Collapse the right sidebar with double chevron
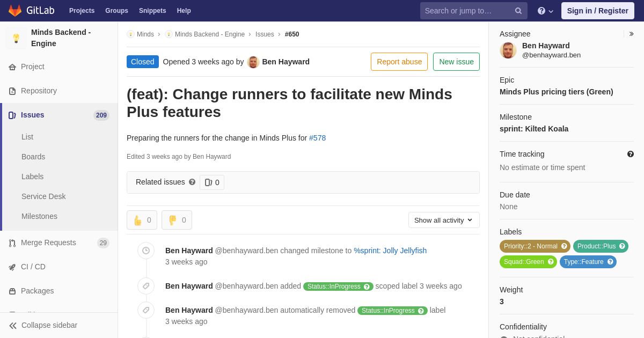 pyautogui.click(x=631, y=34)
